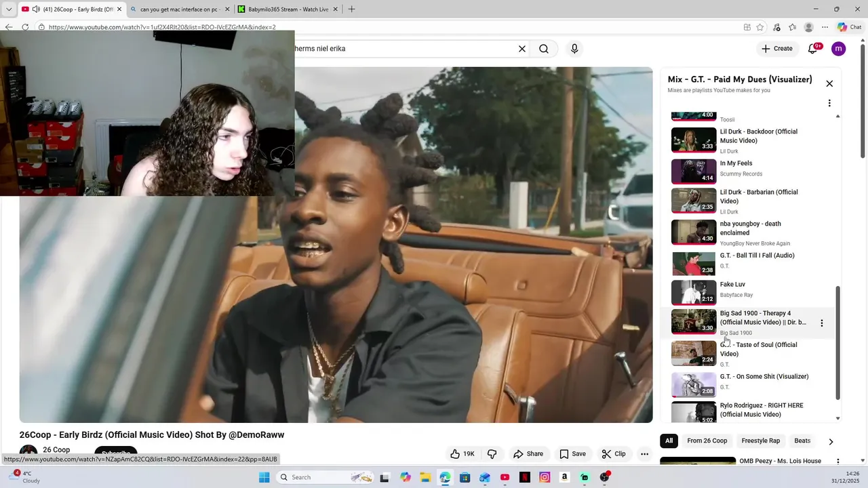Open options for OMB Peezy suggestion

[838, 461]
